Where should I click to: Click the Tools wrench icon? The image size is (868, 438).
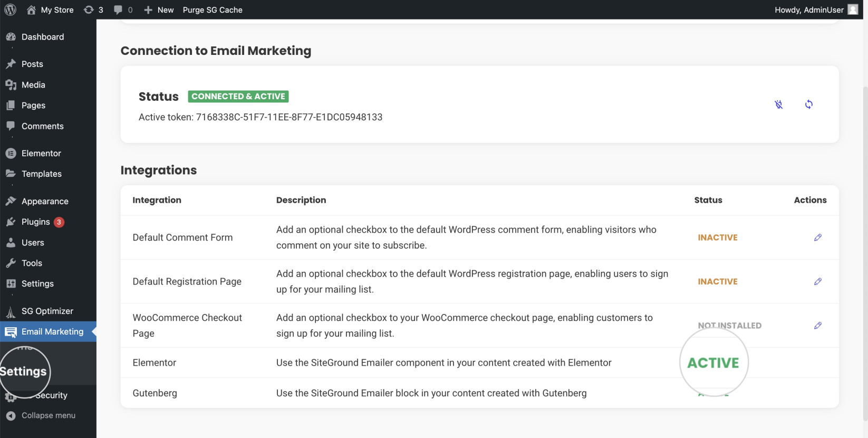point(11,263)
